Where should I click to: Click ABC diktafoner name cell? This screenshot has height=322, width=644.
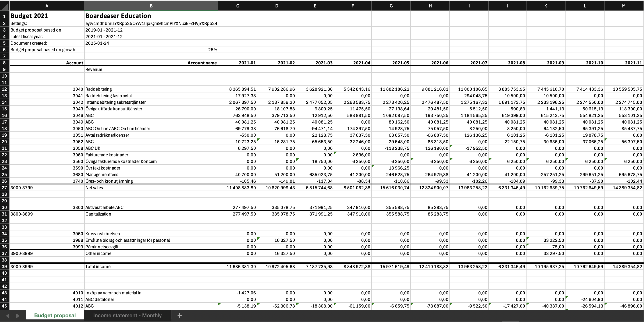pyautogui.click(x=151, y=299)
